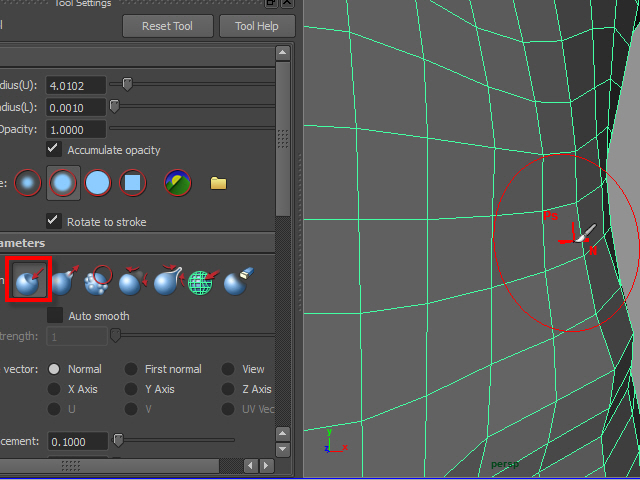This screenshot has height=480, width=640.
Task: Open Tool Help
Action: (257, 26)
